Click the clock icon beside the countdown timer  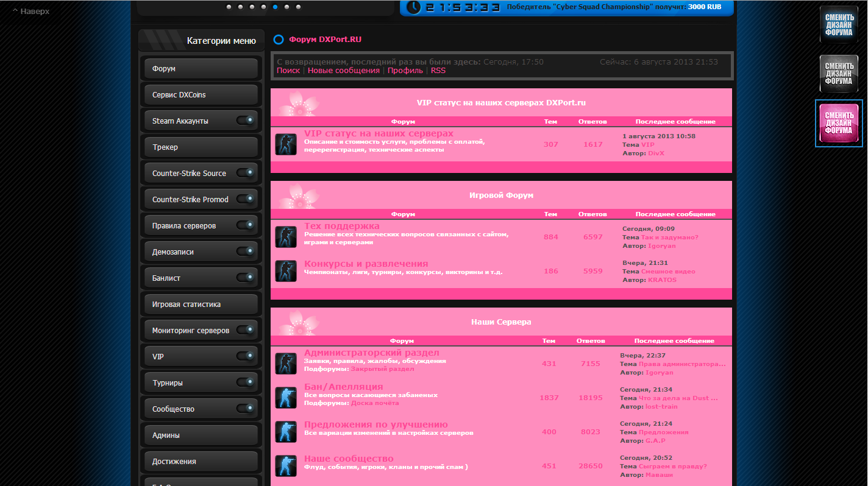[x=414, y=7]
